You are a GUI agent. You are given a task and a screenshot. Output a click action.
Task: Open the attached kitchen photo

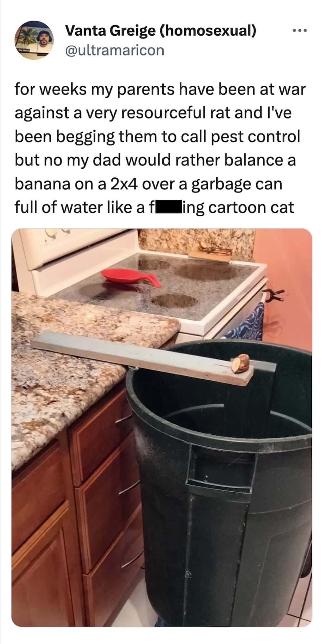coord(162,428)
